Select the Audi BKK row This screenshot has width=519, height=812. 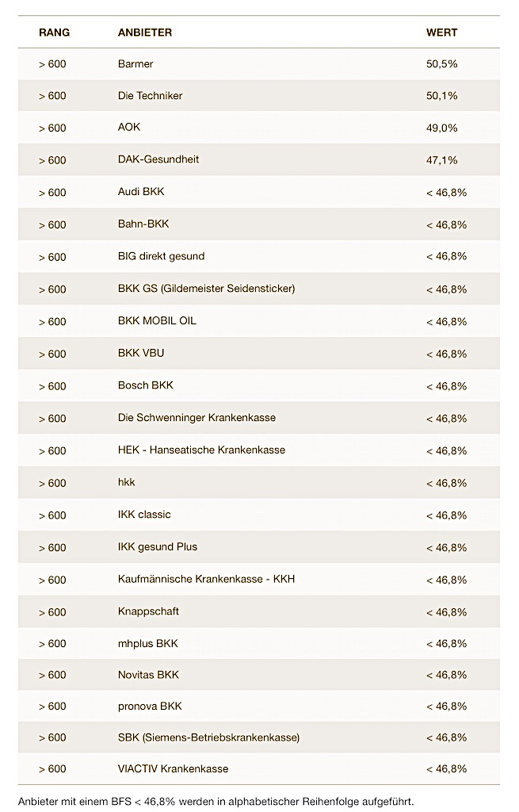(x=141, y=192)
